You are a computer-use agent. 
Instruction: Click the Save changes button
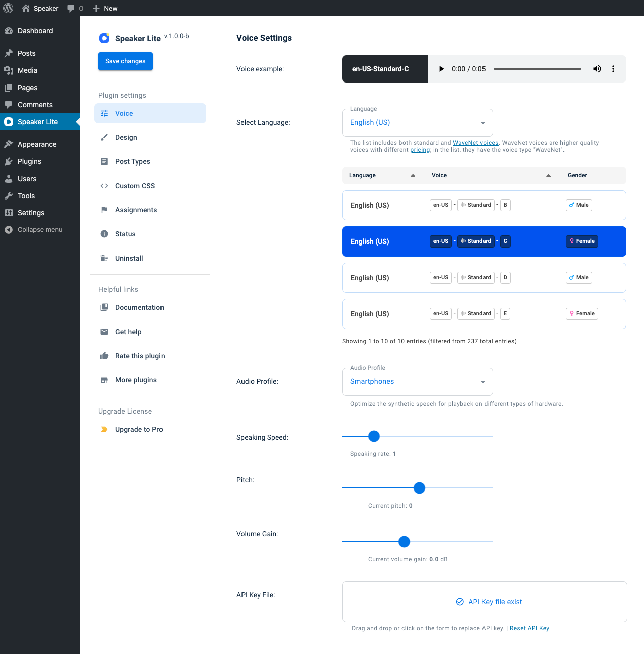pyautogui.click(x=125, y=61)
